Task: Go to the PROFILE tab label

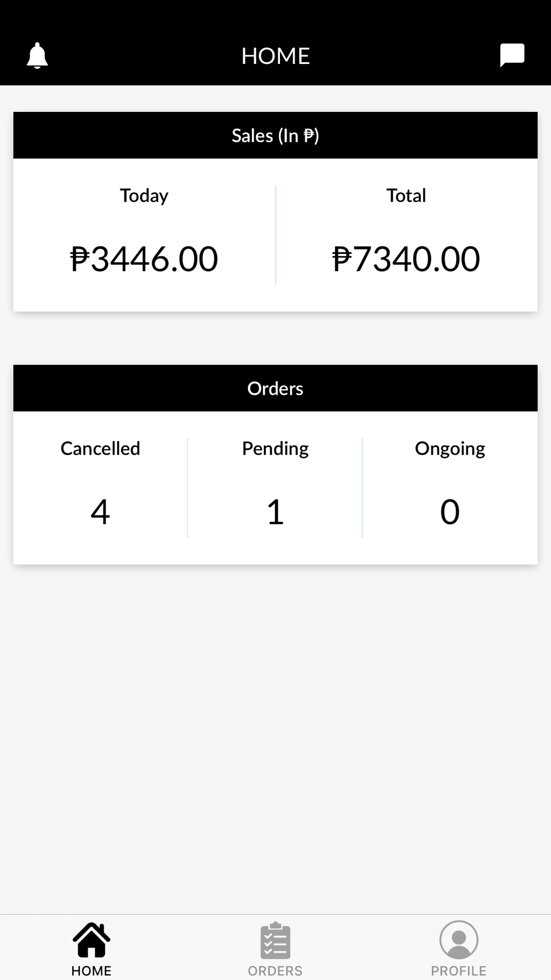Action: 458,971
